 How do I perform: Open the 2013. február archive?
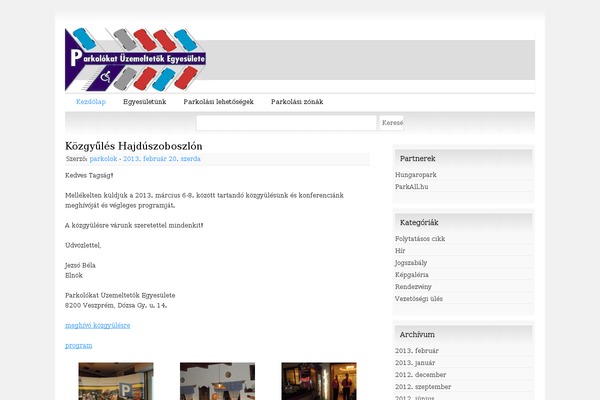coord(417,351)
